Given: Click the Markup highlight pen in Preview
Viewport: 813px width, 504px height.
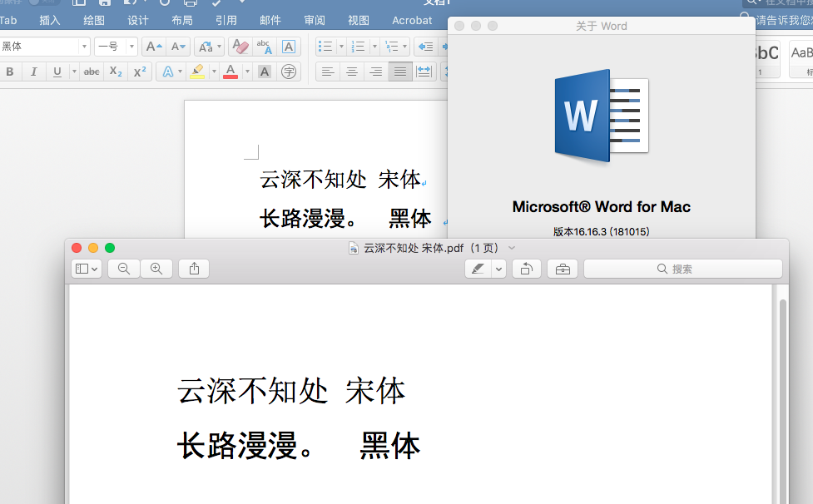Looking at the screenshot, I should (x=478, y=269).
